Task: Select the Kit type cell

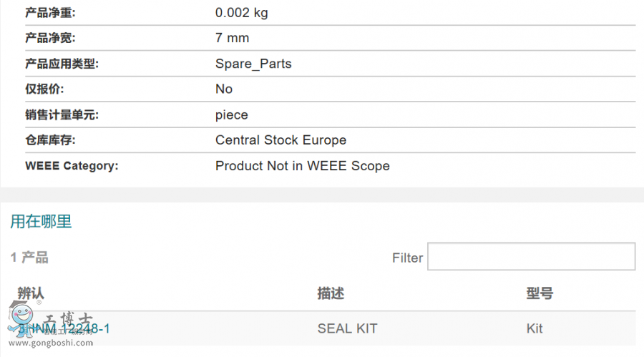Action: tap(535, 328)
